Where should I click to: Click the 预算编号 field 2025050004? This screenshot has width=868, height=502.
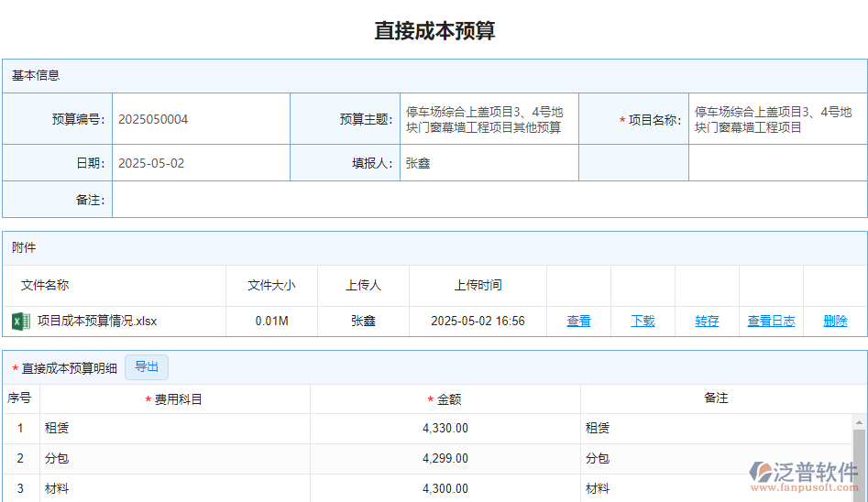tap(201, 119)
